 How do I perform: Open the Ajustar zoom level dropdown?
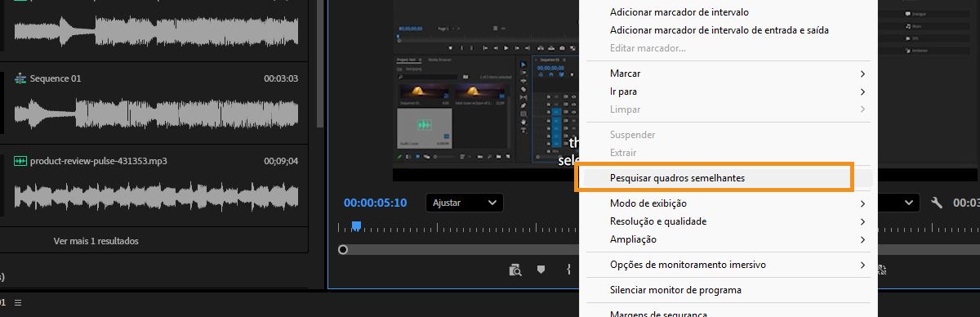point(465,203)
